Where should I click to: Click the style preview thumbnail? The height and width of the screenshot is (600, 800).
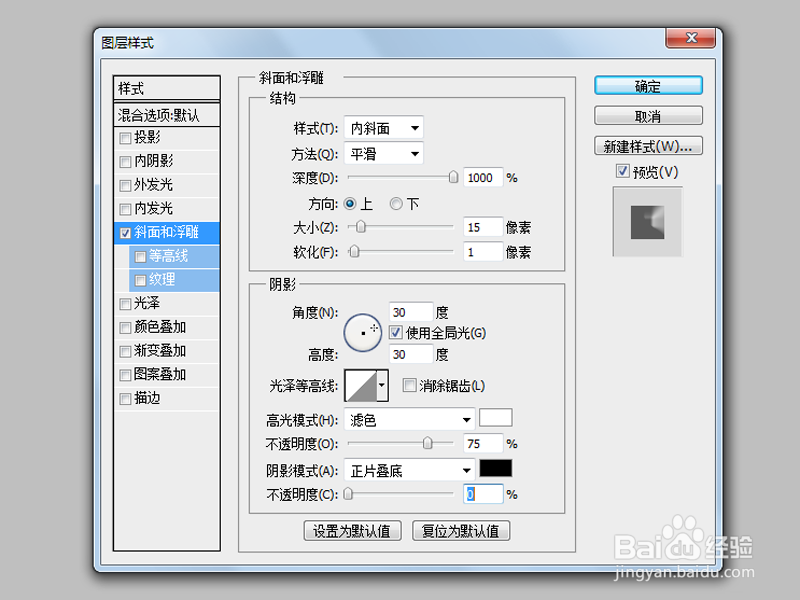pyautogui.click(x=647, y=221)
